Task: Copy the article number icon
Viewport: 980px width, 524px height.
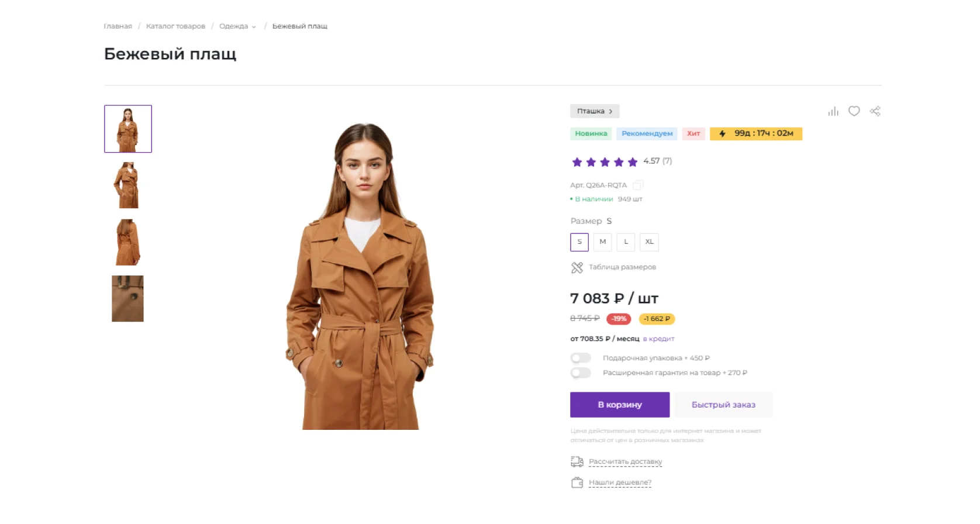Action: [x=638, y=185]
